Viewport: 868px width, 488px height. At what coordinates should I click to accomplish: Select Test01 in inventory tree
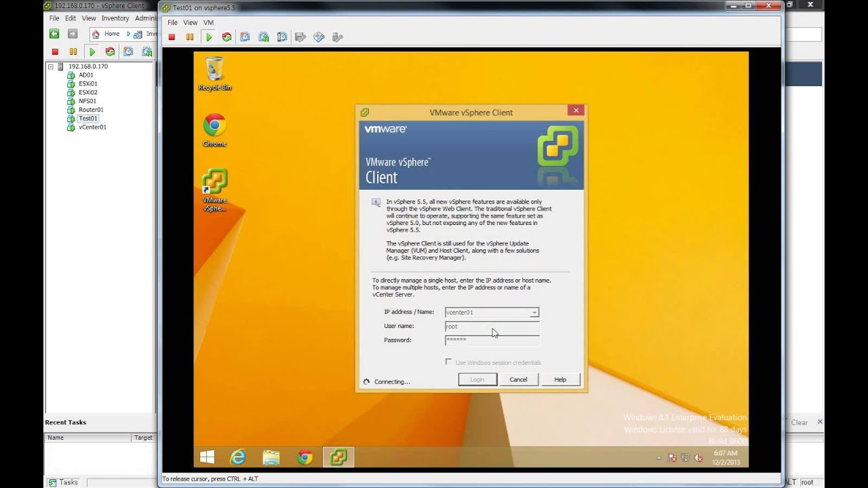click(88, 119)
